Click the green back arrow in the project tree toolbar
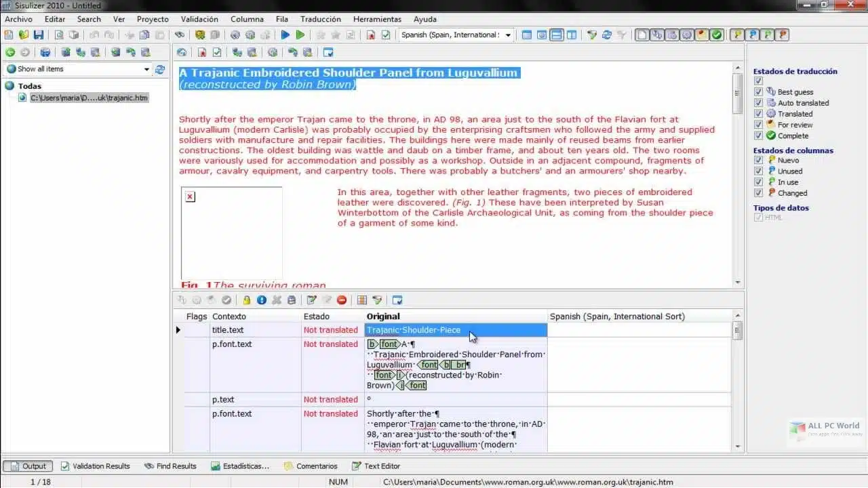This screenshot has width=868, height=488. click(10, 52)
